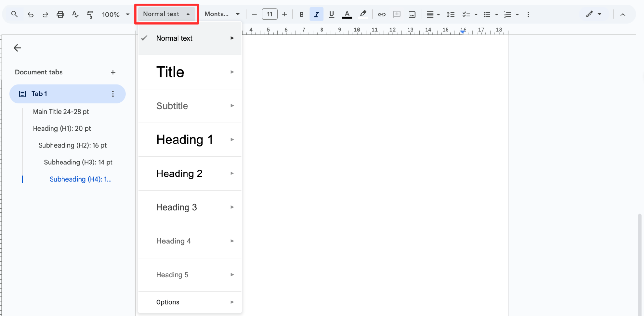The height and width of the screenshot is (316, 644).
Task: Toggle underline formatting
Action: [331, 15]
